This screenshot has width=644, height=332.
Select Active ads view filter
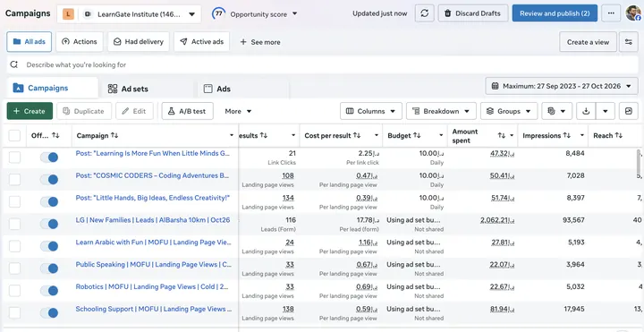(201, 42)
